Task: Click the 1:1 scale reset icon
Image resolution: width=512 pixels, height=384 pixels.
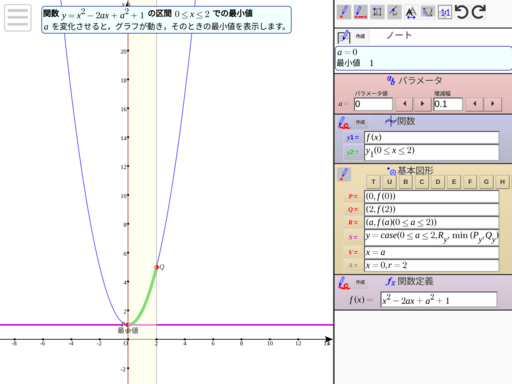Action: click(x=445, y=12)
